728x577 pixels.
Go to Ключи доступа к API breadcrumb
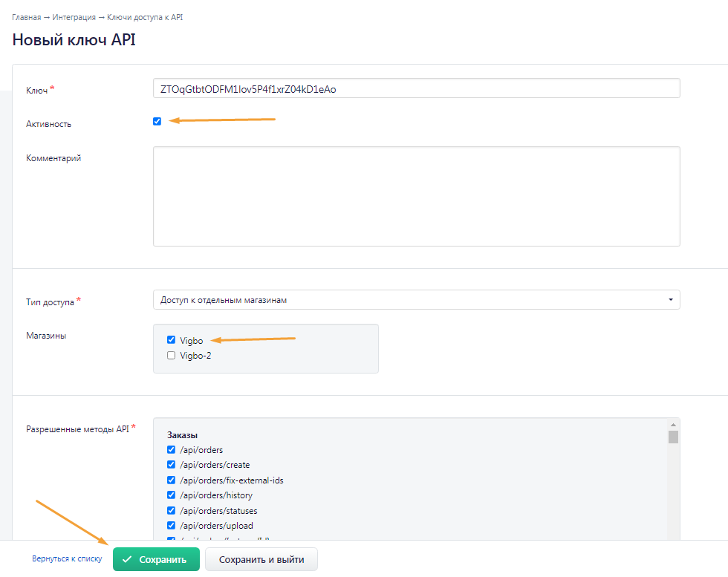[x=145, y=17]
